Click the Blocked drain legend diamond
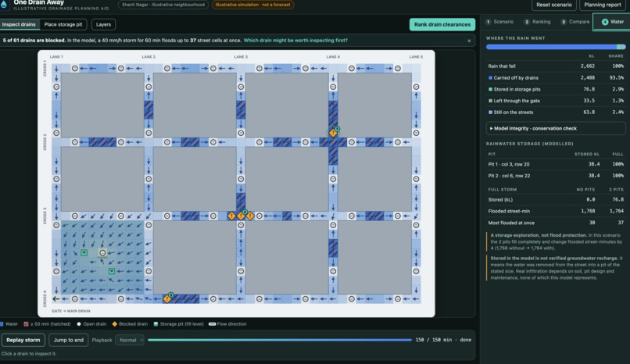 click(x=114, y=324)
